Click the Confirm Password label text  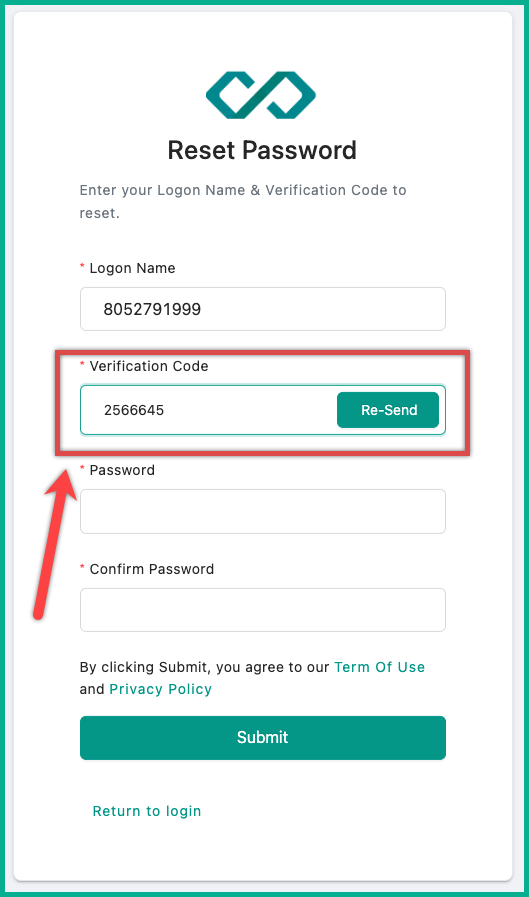tap(152, 569)
